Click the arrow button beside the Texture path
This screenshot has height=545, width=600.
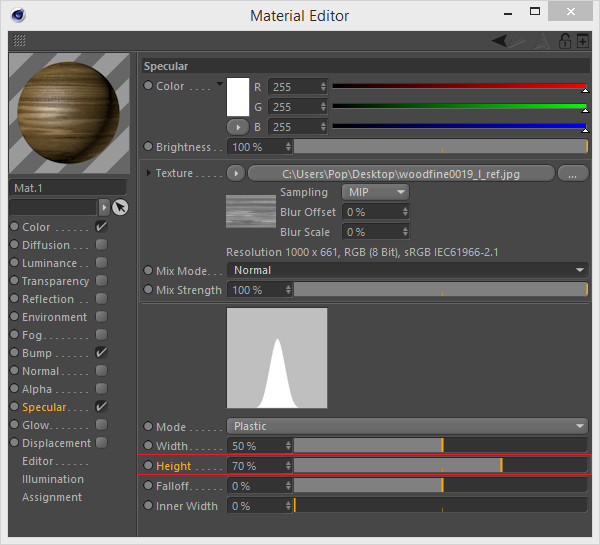[x=237, y=173]
